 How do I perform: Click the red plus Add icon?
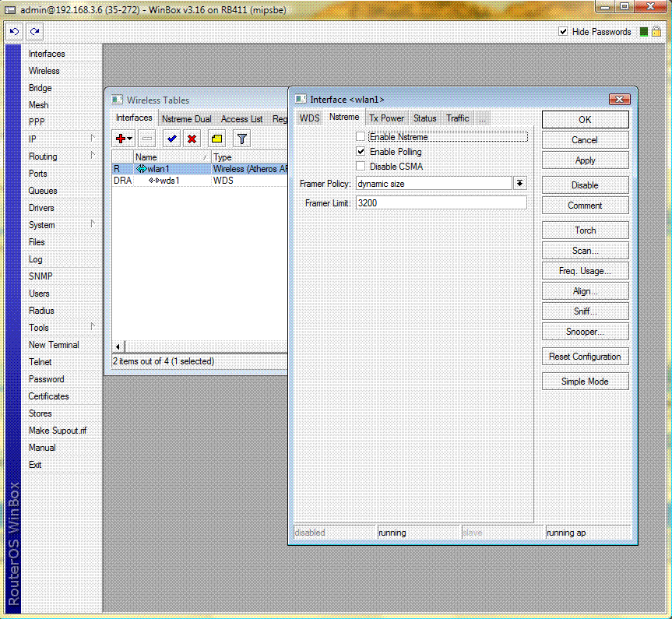[121, 139]
